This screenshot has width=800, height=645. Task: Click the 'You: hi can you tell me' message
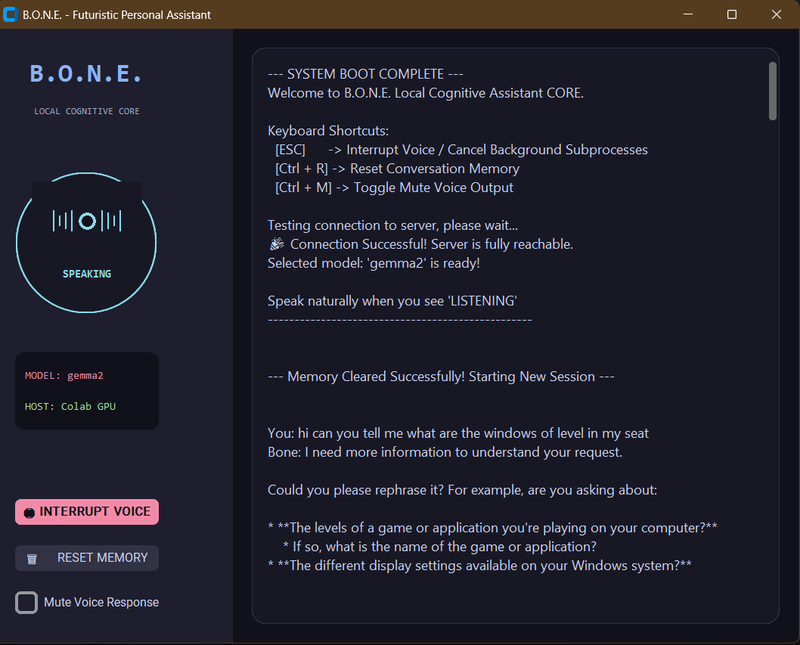(x=458, y=433)
